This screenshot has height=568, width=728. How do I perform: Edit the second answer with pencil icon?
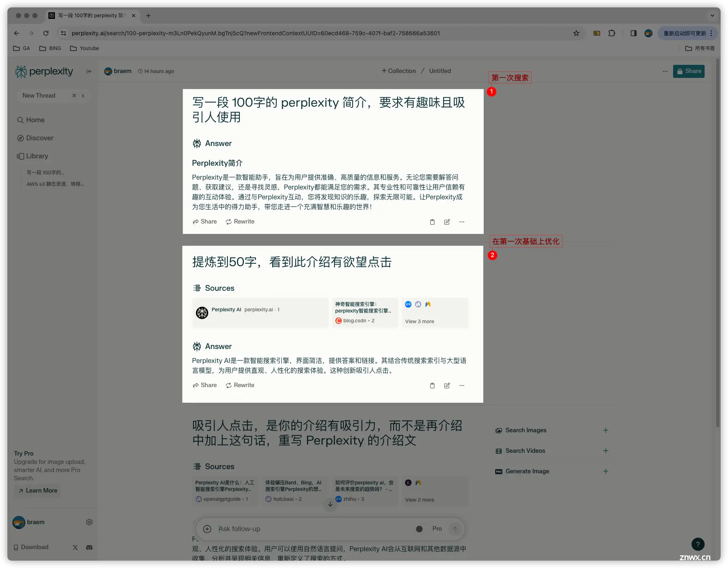point(447,386)
